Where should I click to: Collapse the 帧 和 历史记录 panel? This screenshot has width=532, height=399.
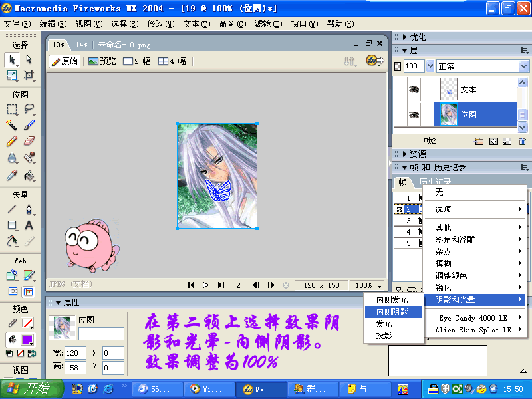[404, 168]
